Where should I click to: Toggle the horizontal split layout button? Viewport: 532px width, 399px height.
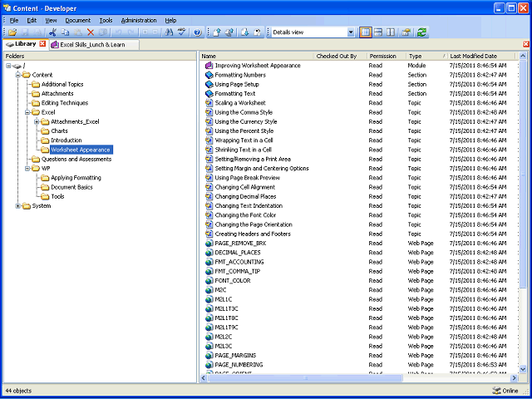(x=378, y=32)
